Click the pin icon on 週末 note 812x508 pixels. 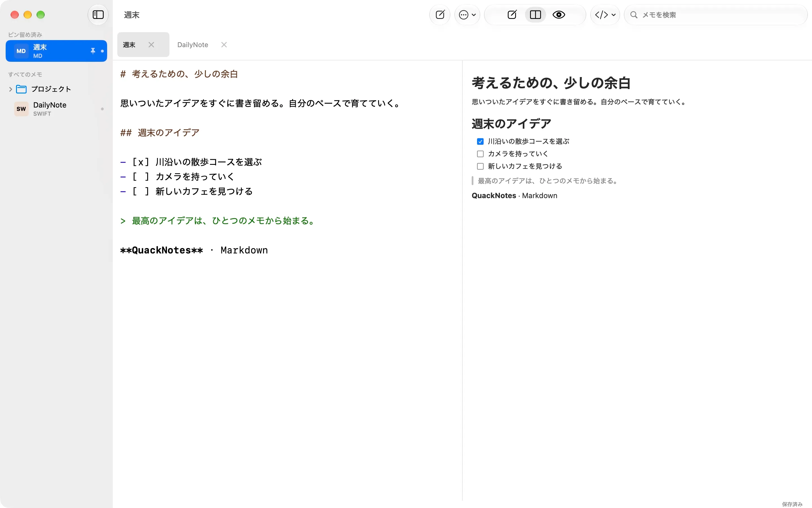coord(93,51)
